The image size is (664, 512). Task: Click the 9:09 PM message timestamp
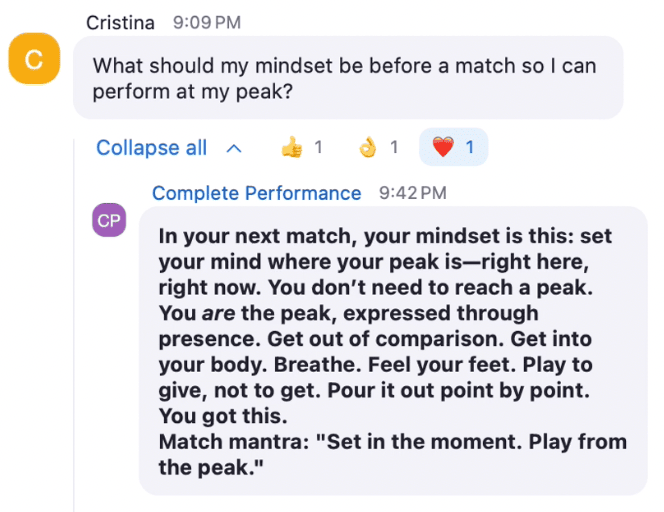(207, 22)
